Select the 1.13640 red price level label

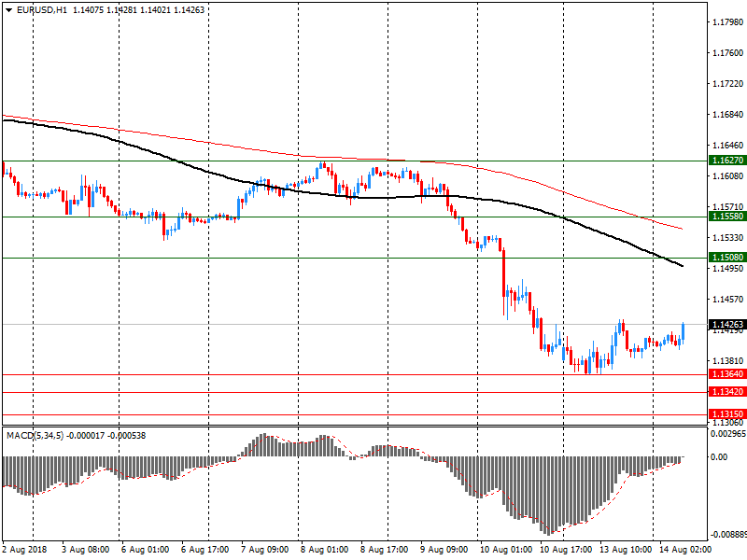pyautogui.click(x=727, y=374)
